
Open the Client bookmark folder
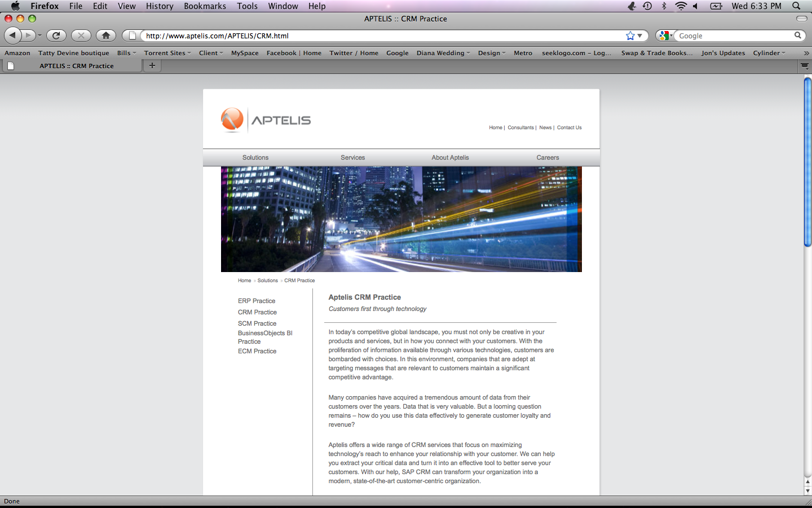(x=211, y=53)
